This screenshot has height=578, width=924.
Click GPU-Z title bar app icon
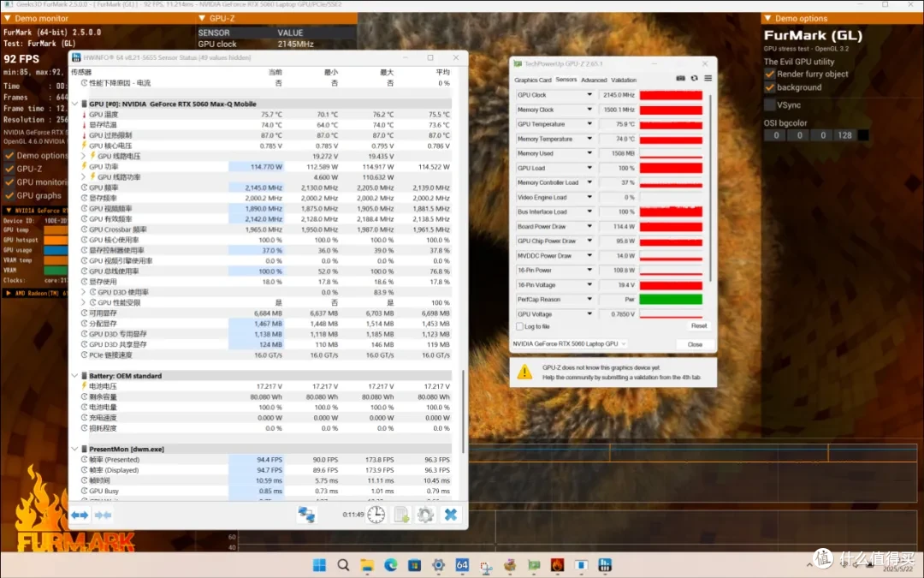(518, 63)
